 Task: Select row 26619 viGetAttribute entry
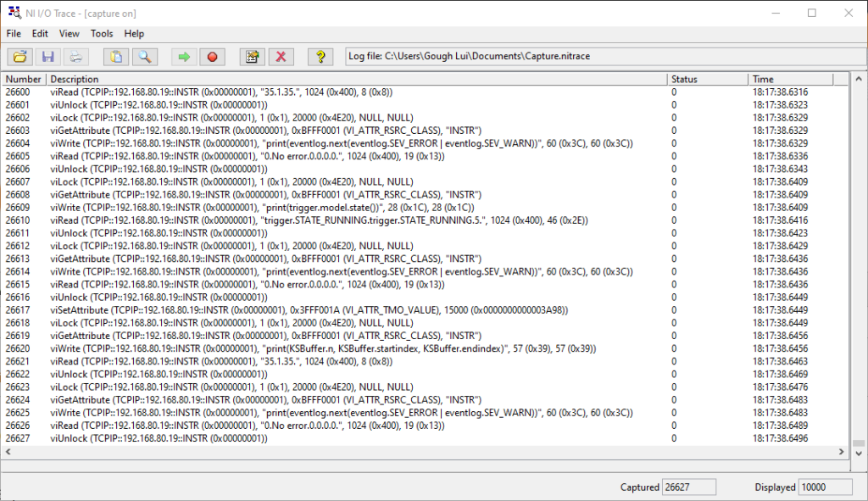tap(426, 336)
